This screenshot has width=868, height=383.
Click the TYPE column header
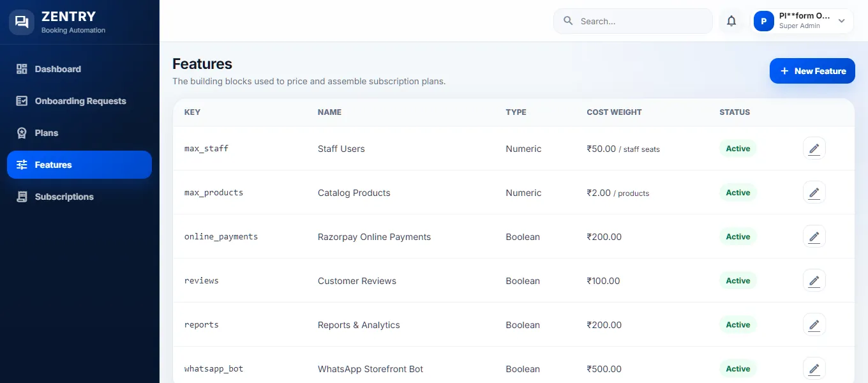pyautogui.click(x=516, y=112)
